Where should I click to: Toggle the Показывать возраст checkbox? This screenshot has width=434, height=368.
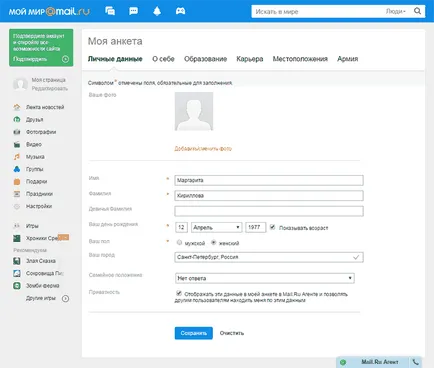272,227
